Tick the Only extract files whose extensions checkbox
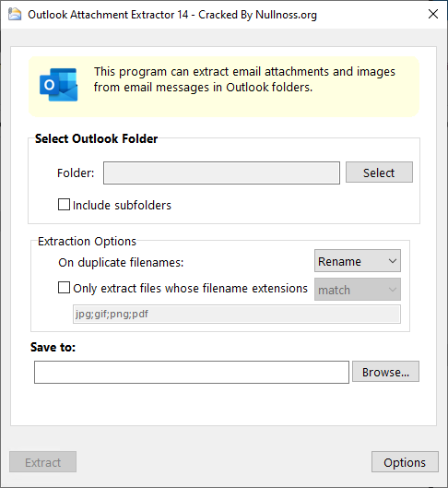Image resolution: width=448 pixels, height=488 pixels. [64, 288]
